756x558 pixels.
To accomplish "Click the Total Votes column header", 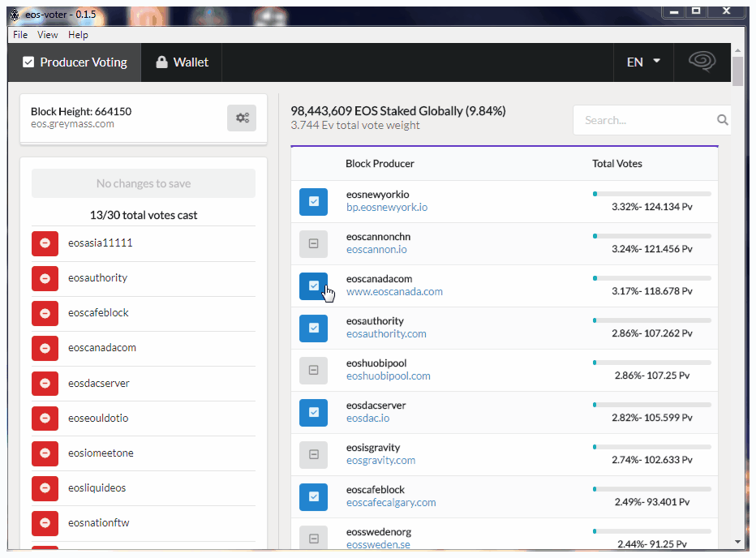I will [617, 164].
